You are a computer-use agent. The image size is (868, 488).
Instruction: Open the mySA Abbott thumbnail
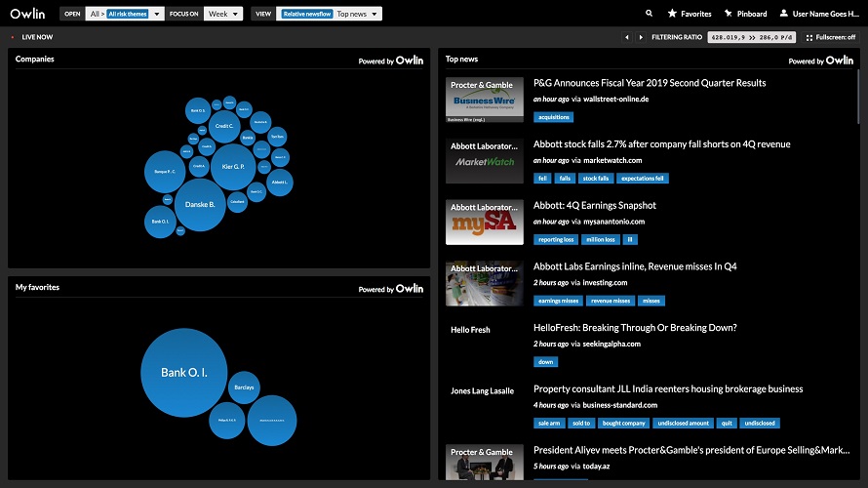click(x=485, y=223)
